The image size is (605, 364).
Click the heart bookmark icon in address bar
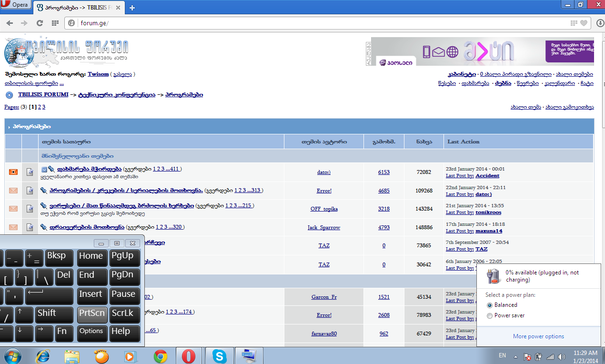584,23
